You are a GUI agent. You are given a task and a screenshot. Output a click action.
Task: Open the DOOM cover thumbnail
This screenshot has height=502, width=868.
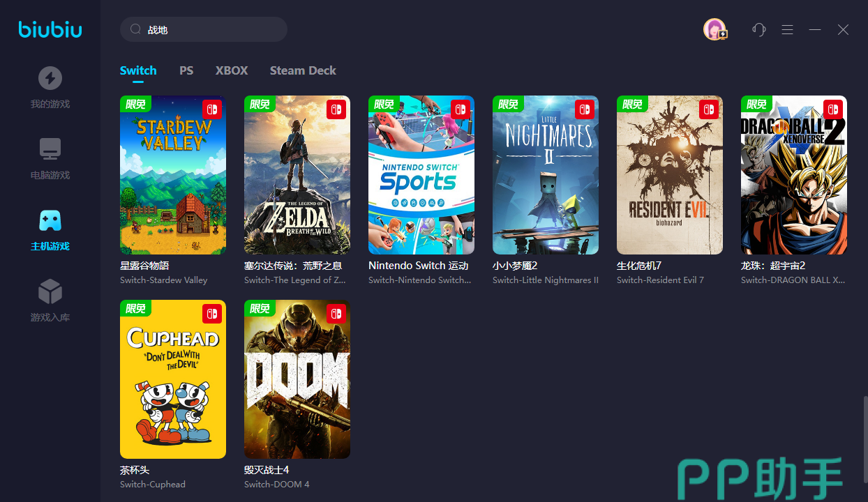(x=297, y=379)
